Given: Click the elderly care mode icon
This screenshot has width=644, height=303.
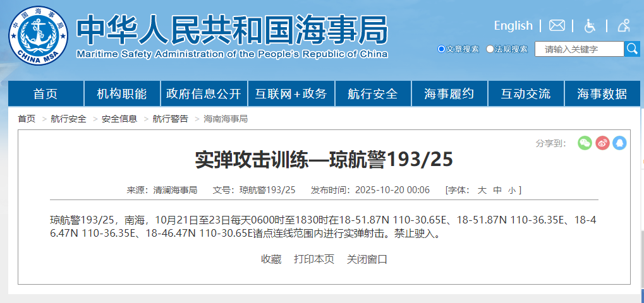Looking at the screenshot, I should pyautogui.click(x=623, y=25).
